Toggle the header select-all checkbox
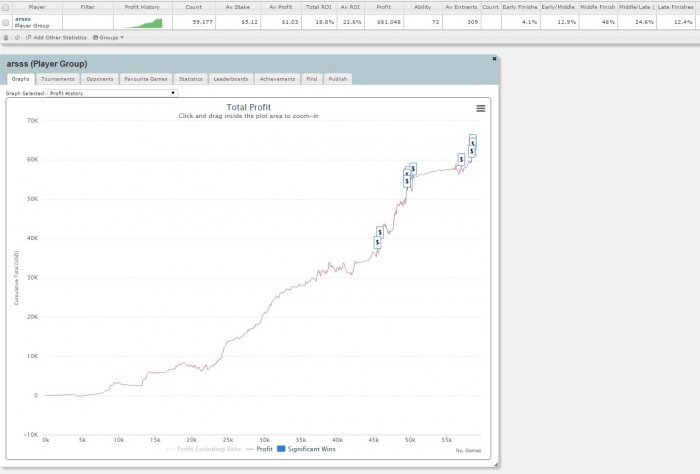The height and width of the screenshot is (474, 700). pos(6,6)
